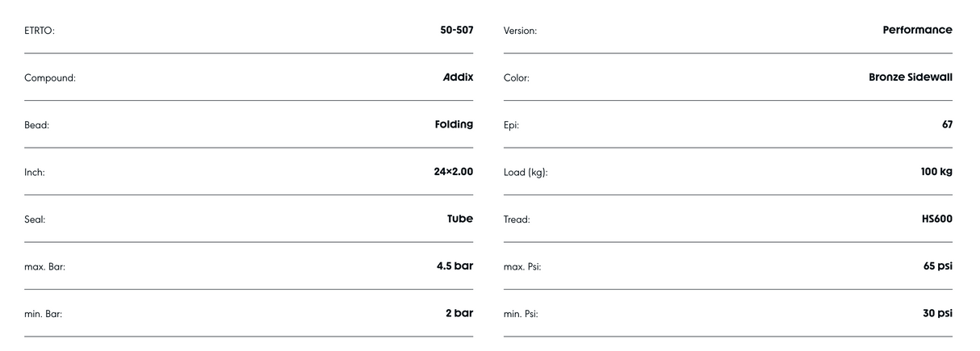This screenshot has width=980, height=351.
Task: Select the Epi value 67
Action: pyautogui.click(x=946, y=124)
